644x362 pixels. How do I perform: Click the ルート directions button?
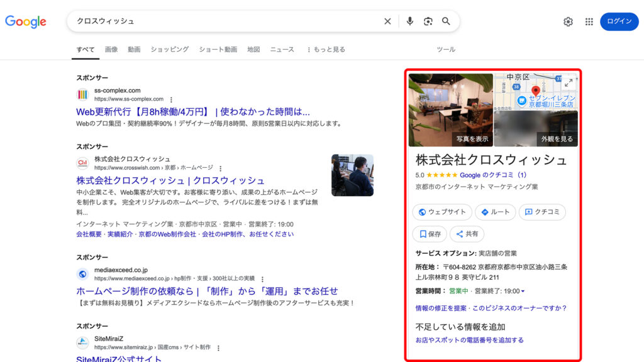point(496,212)
